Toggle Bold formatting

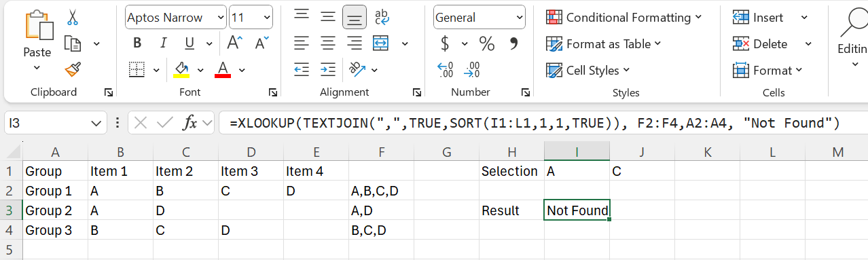pos(137,43)
